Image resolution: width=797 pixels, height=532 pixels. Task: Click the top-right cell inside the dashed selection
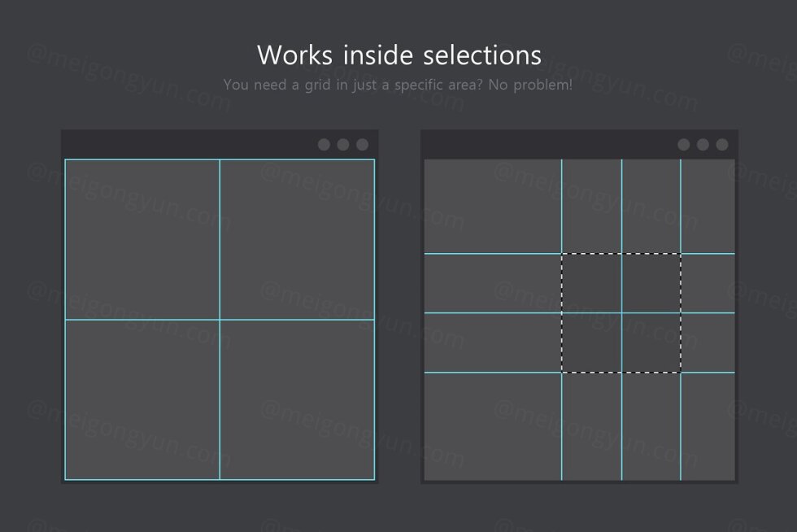point(651,283)
